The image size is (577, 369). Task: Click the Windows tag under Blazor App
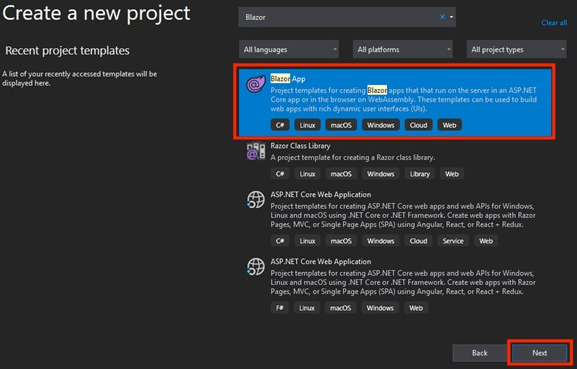(x=380, y=125)
